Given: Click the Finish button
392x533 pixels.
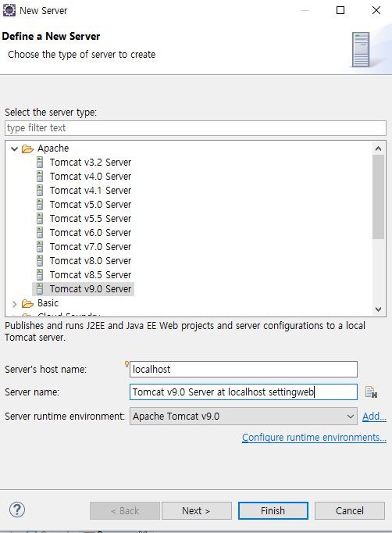Looking at the screenshot, I should [273, 510].
